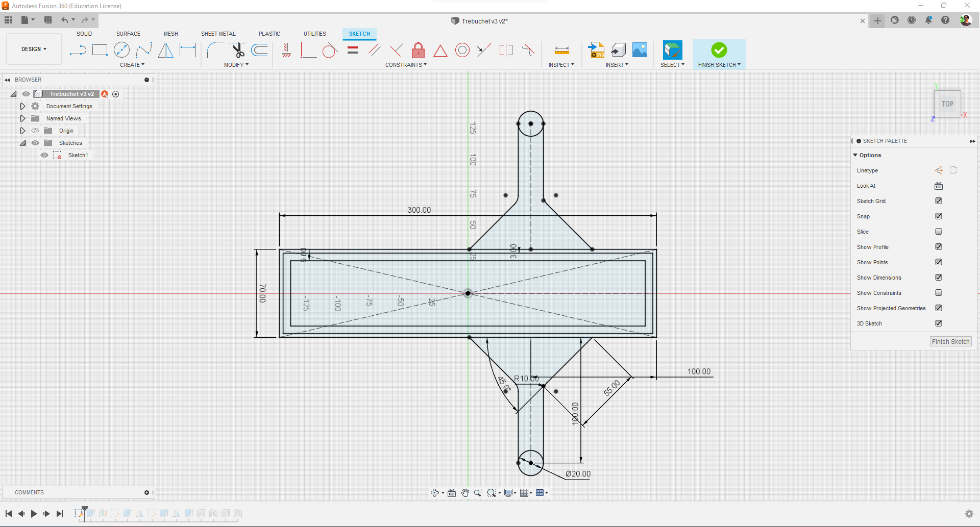Click the Insert Image icon
Screen dimensions: 980x527
[640, 50]
